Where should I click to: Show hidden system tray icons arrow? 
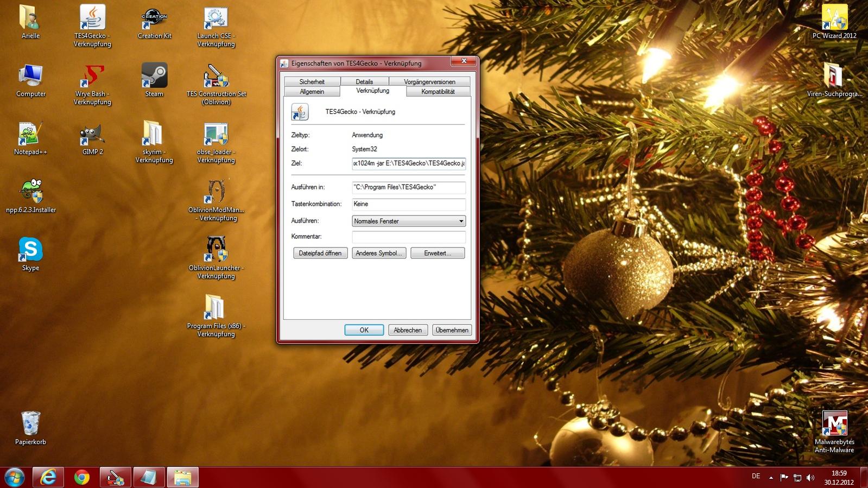(771, 478)
